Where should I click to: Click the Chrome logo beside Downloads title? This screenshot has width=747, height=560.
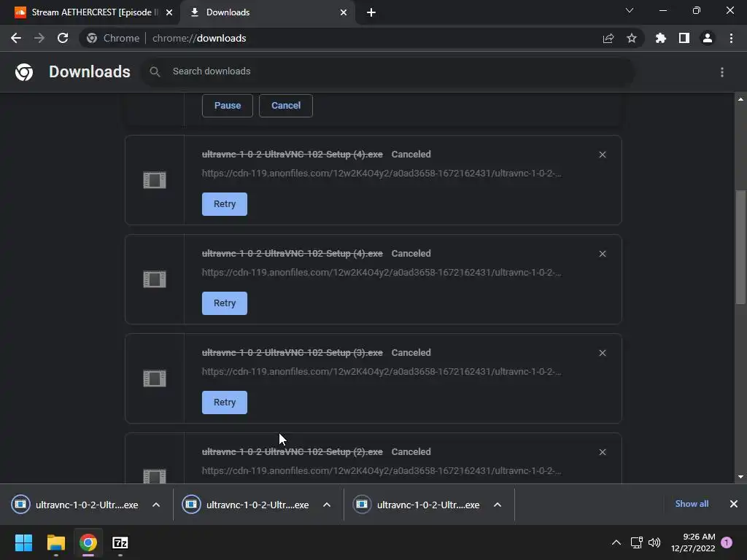pyautogui.click(x=24, y=72)
